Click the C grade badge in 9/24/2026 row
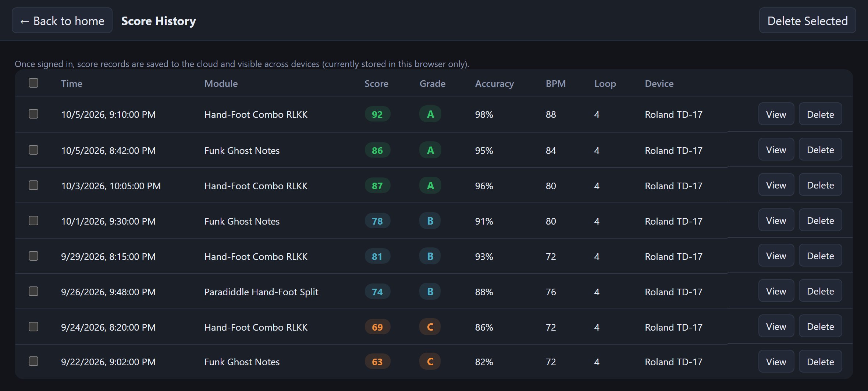The image size is (868, 391). [x=430, y=327]
